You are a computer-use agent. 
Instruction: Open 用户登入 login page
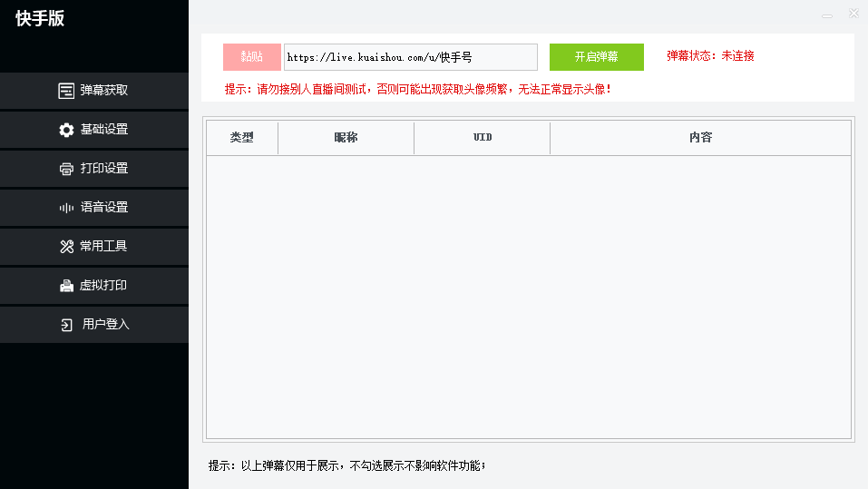94,325
